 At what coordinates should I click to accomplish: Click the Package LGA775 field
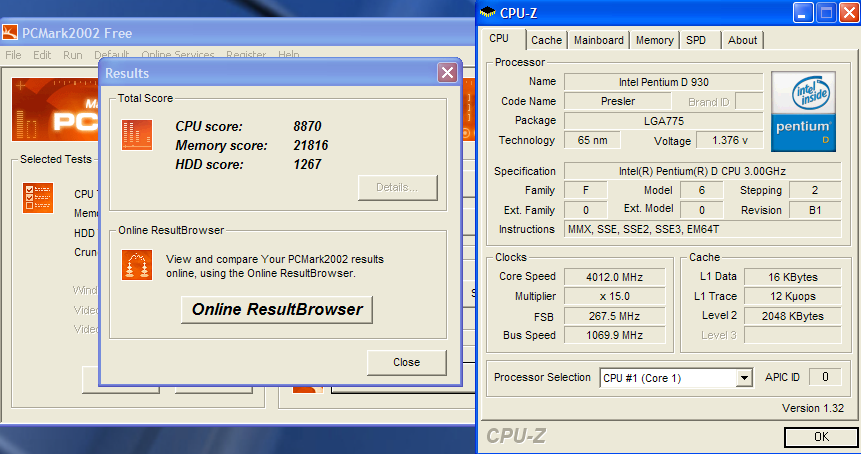pyautogui.click(x=663, y=121)
